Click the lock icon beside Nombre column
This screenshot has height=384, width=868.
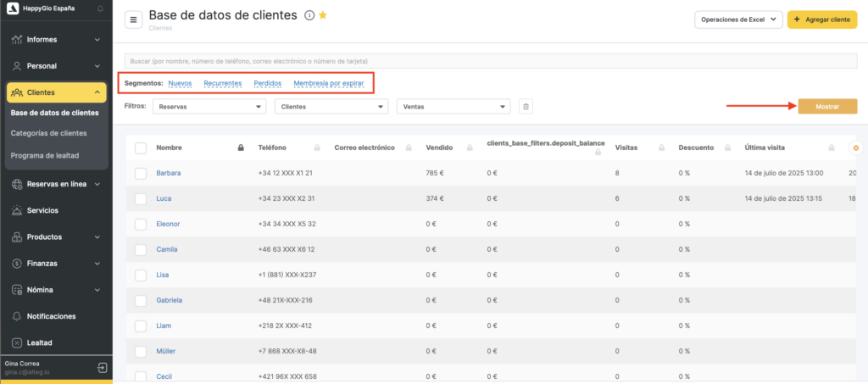click(241, 148)
